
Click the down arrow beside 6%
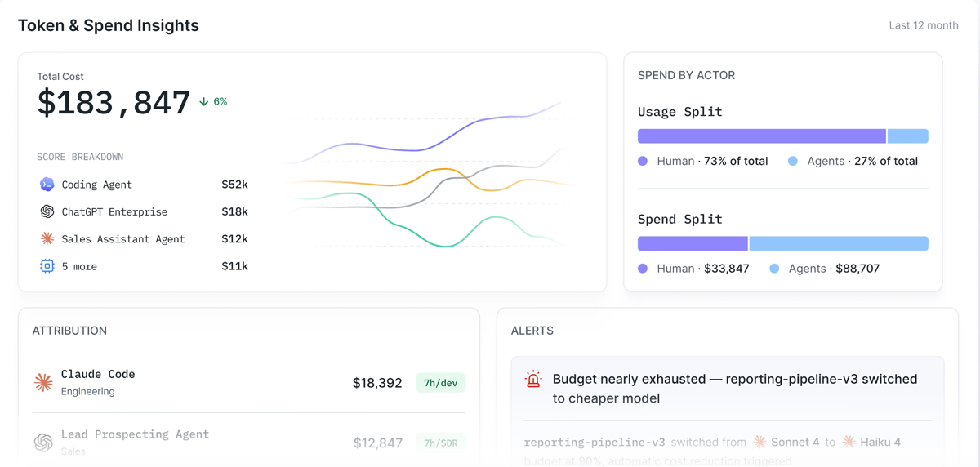click(204, 102)
